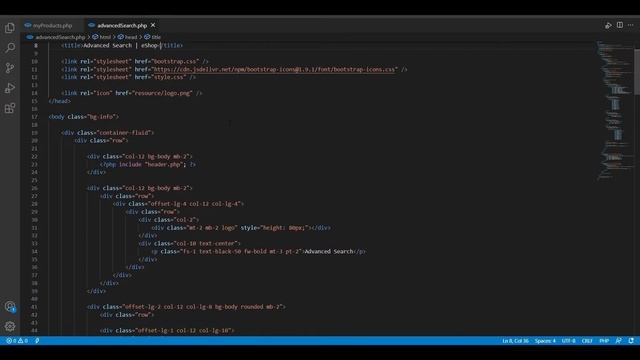Image resolution: width=640 pixels, height=360 pixels.
Task: Click the resource/logo.png icon link line
Action: [x=131, y=93]
